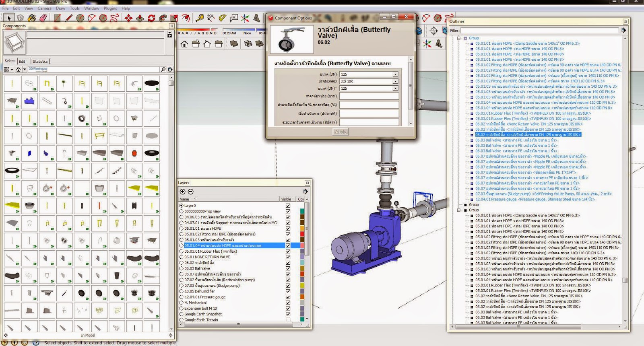
Task: Make 10.05 Dehumidifier the active layer
Action: point(181,291)
